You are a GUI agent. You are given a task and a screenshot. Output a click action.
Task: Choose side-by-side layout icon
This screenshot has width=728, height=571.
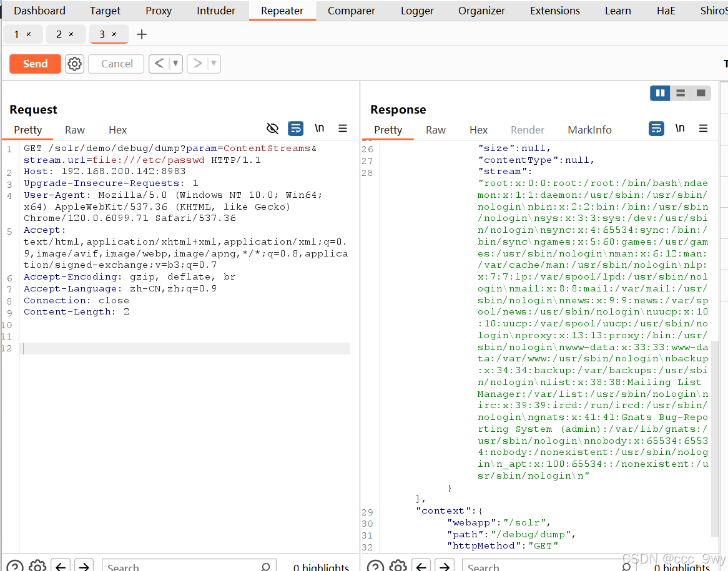pyautogui.click(x=660, y=94)
